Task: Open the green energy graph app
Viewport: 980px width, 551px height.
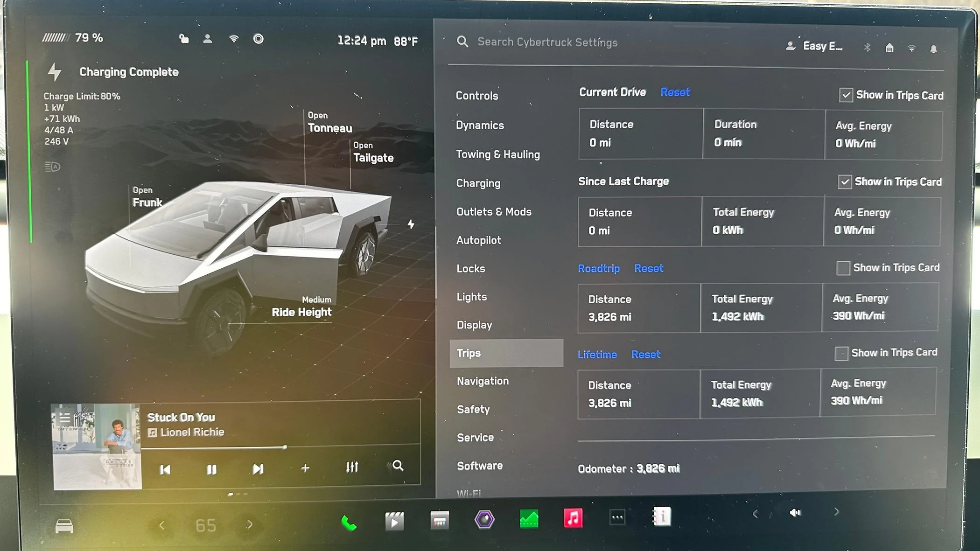Action: 529,518
